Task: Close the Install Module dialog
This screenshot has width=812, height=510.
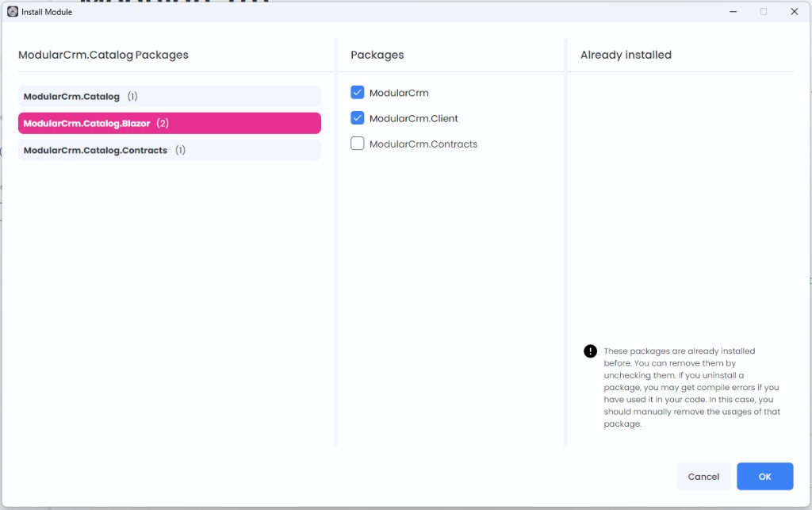Action: point(794,11)
